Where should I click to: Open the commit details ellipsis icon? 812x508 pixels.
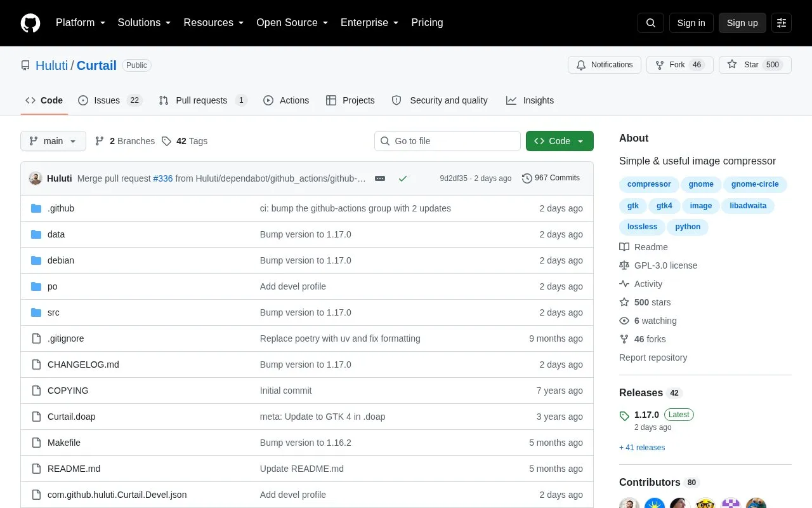click(x=380, y=178)
